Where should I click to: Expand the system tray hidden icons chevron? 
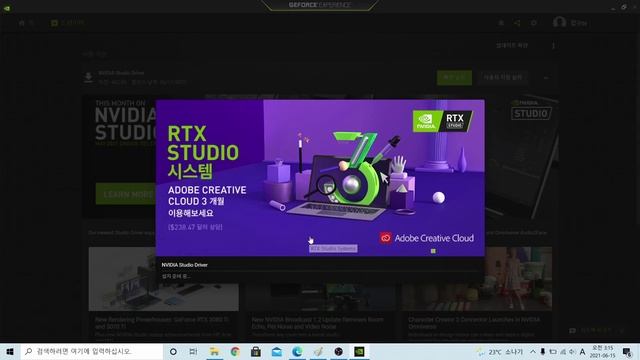[x=533, y=351]
